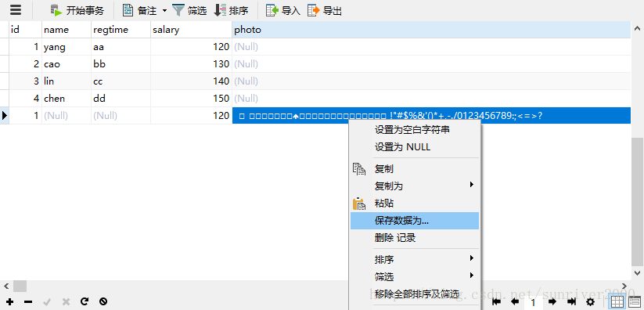Select the dd regtime cell
Image resolution: width=644 pixels, height=310 pixels.
click(x=121, y=99)
